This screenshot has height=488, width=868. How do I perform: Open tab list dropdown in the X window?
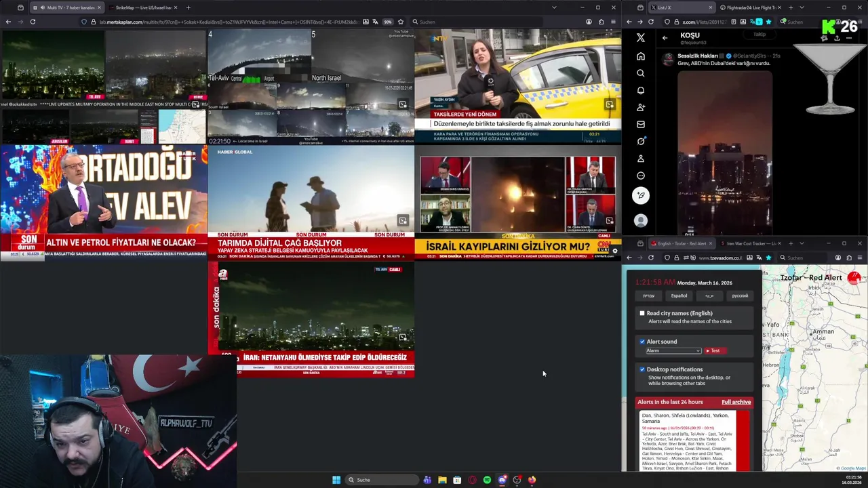click(x=801, y=7)
